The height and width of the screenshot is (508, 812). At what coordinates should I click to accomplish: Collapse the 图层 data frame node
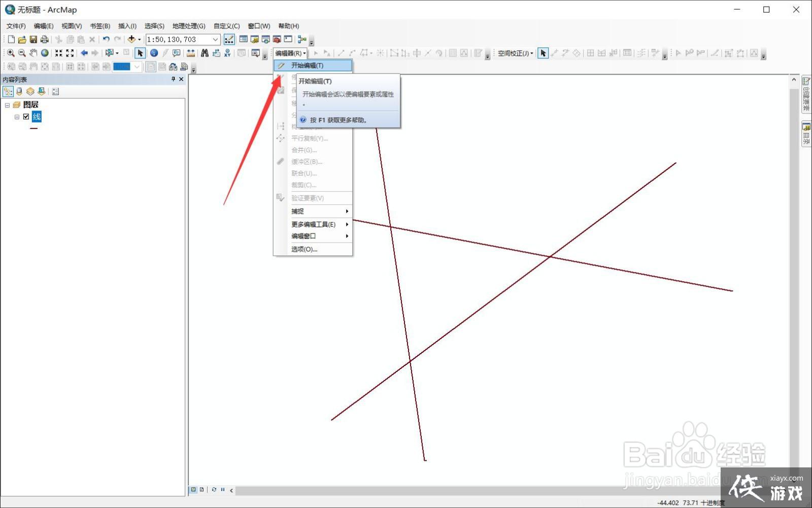[7, 105]
